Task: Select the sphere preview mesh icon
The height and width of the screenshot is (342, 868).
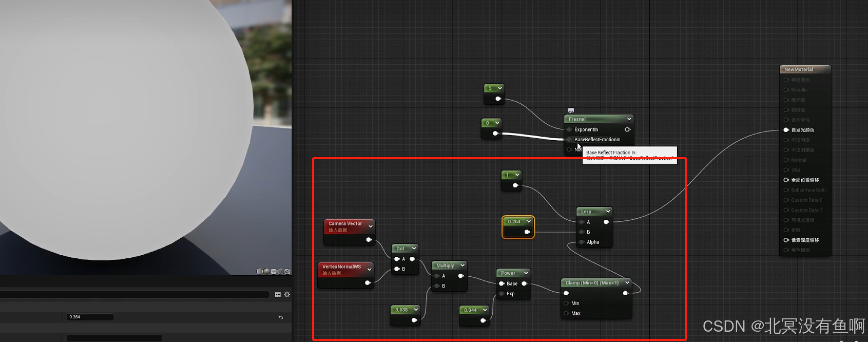Action: [x=267, y=271]
